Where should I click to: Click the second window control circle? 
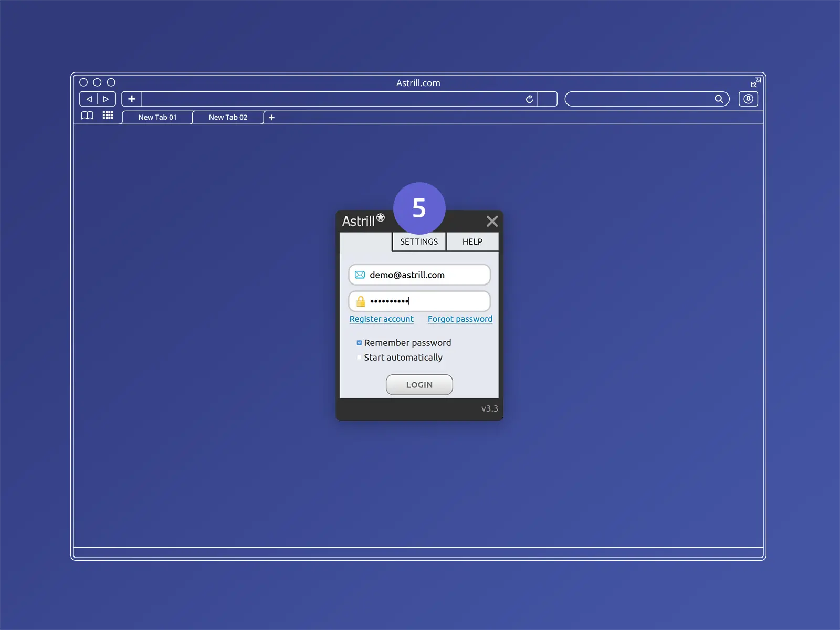97,82
